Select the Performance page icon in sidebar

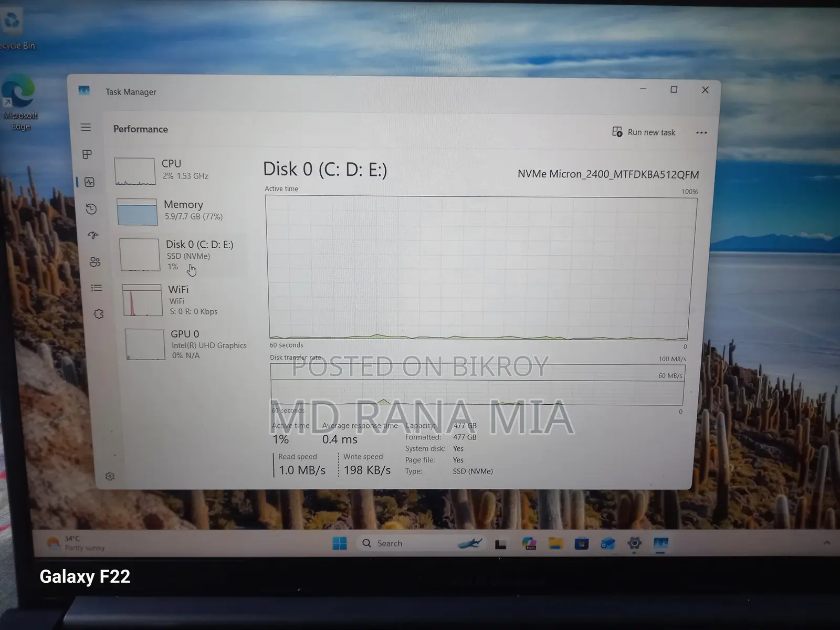(89, 182)
